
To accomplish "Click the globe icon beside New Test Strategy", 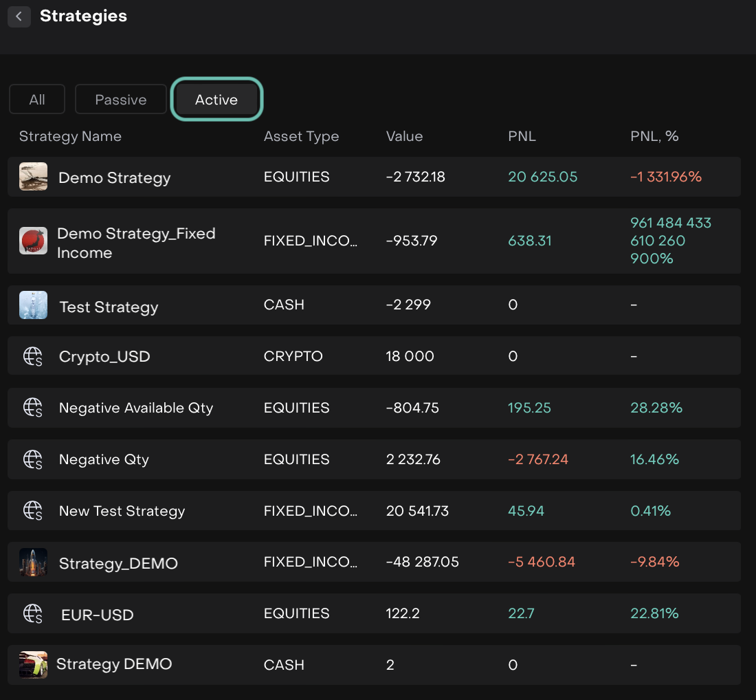I will [x=33, y=511].
